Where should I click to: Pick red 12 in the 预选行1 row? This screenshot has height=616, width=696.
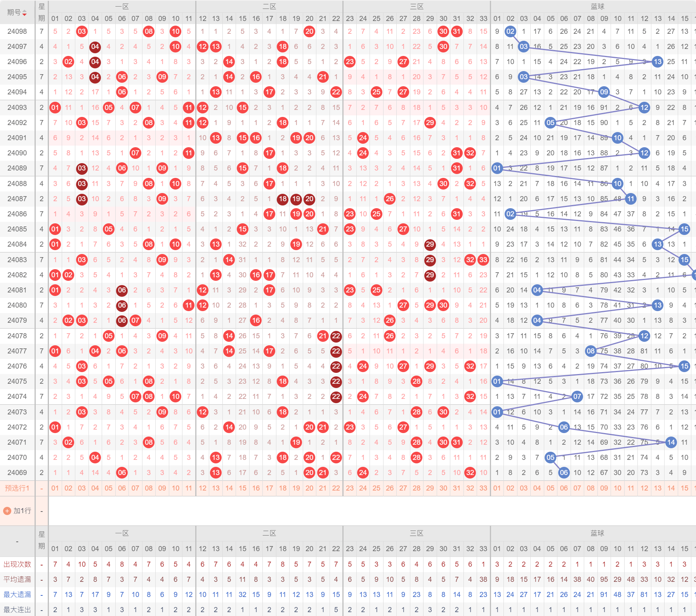click(x=203, y=488)
